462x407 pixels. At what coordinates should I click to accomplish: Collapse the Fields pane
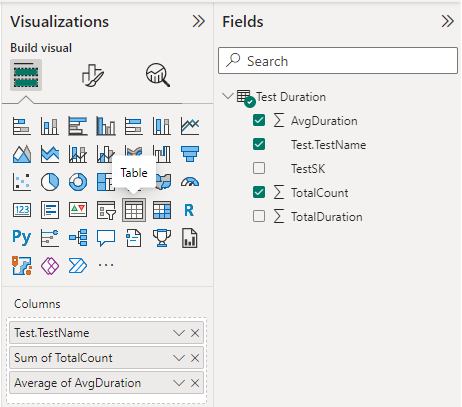(x=448, y=21)
